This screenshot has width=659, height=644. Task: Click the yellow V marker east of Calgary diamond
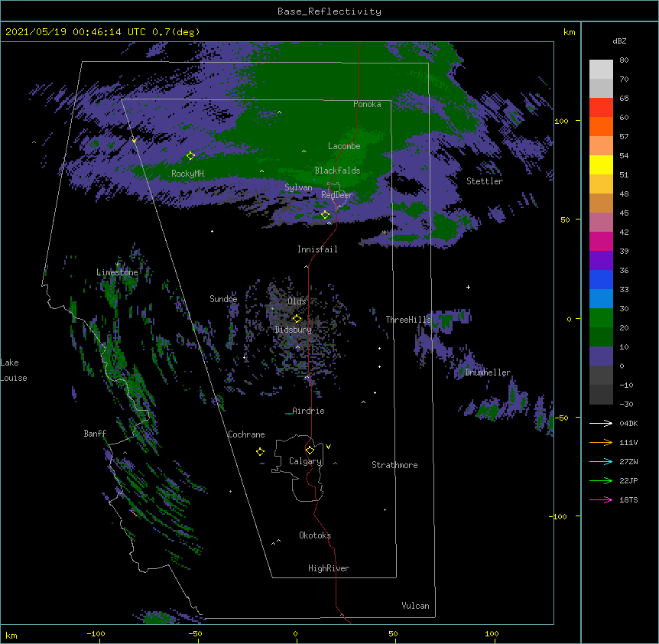(x=328, y=447)
